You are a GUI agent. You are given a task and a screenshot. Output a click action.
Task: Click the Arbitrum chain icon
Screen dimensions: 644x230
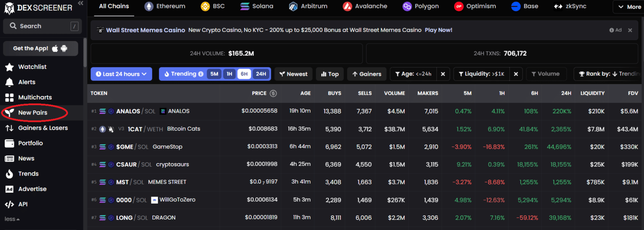pos(293,6)
